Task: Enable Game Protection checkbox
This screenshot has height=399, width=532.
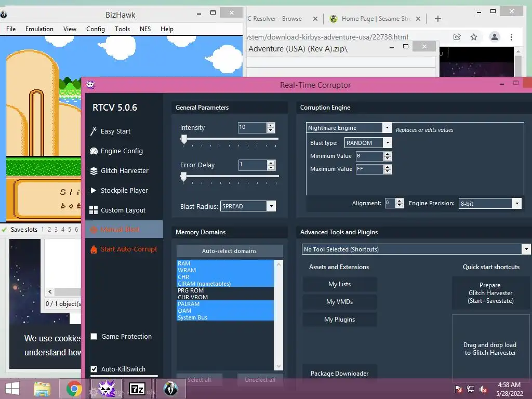Action: [94, 336]
